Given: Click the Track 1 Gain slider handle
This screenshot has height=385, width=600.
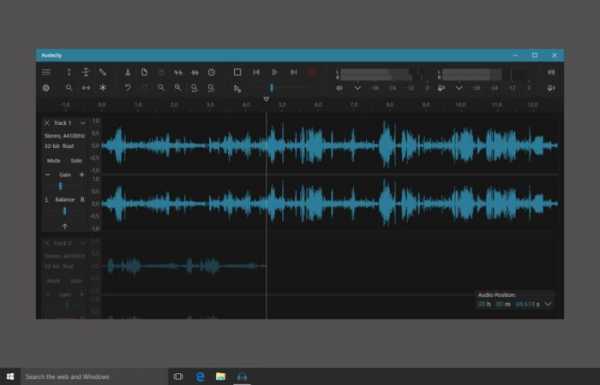Looking at the screenshot, I should (60, 186).
